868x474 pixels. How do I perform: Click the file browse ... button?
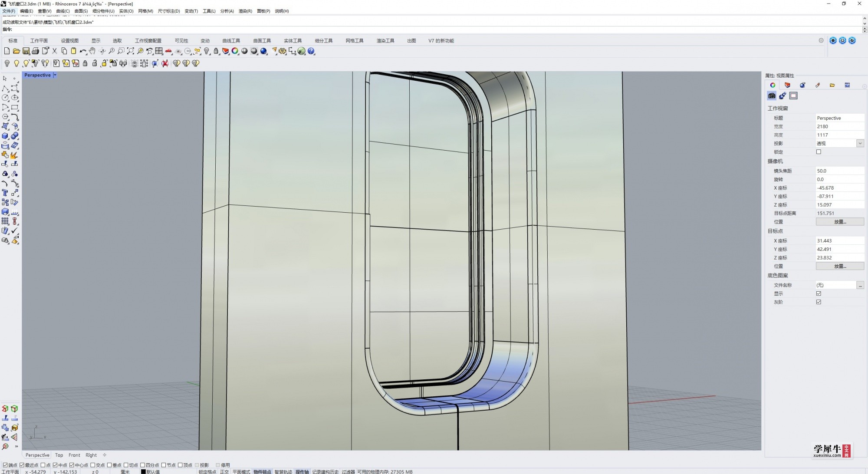(860, 285)
